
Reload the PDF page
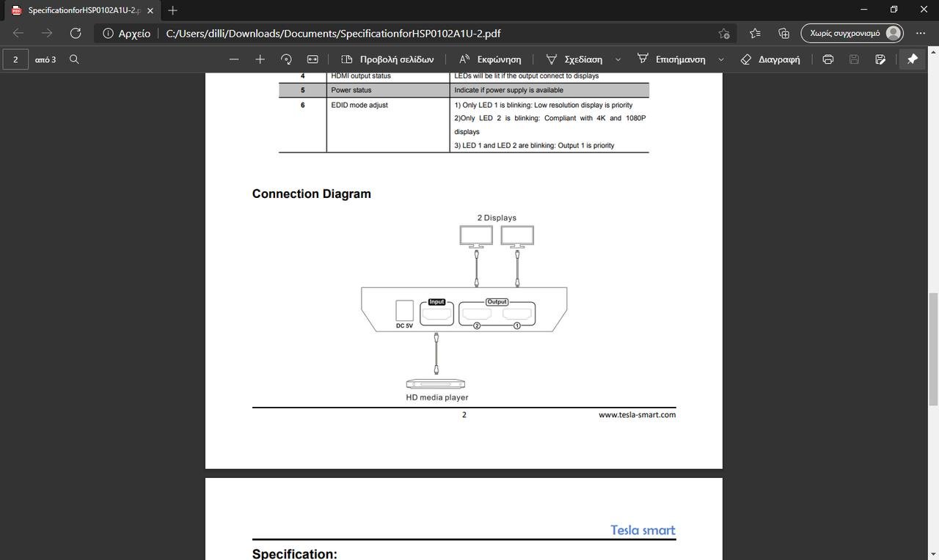pyautogui.click(x=76, y=33)
